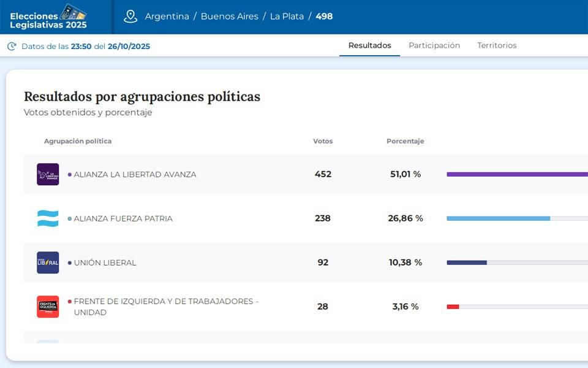Click the Unión Liberal party logo

[x=48, y=263]
